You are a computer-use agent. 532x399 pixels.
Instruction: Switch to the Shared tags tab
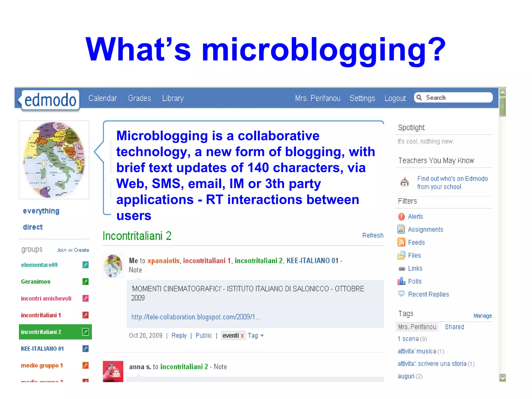[454, 327]
